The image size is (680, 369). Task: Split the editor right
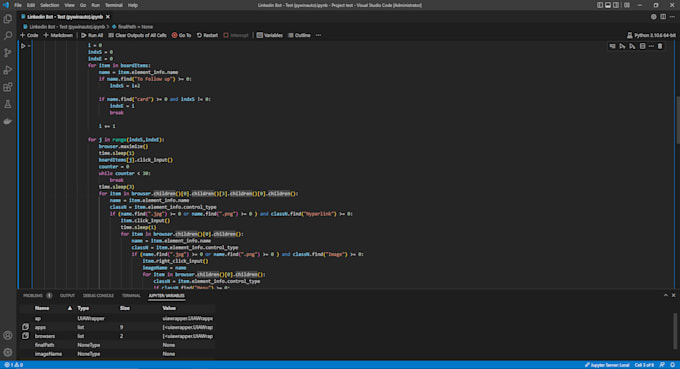click(663, 17)
